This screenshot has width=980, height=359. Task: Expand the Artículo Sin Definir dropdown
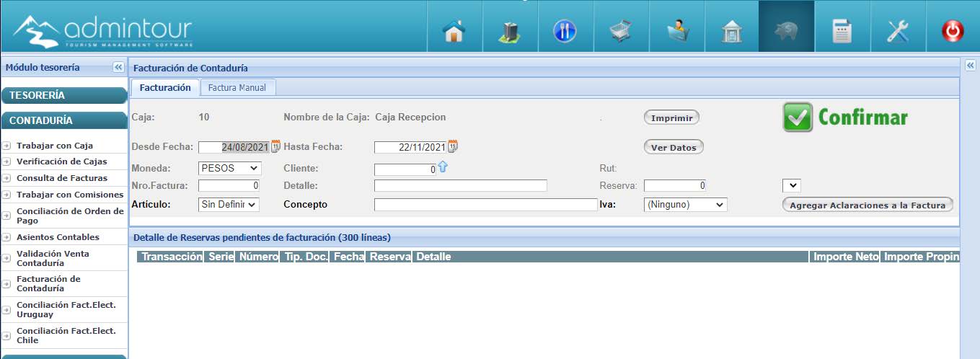pos(229,205)
